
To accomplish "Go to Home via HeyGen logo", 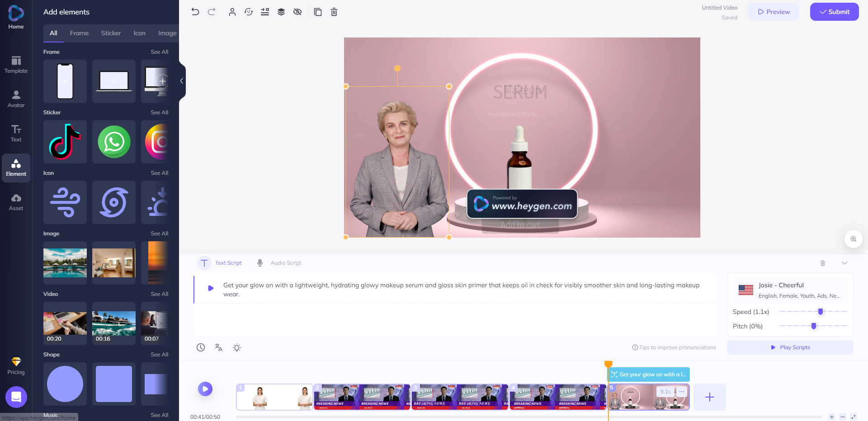I will (x=16, y=17).
